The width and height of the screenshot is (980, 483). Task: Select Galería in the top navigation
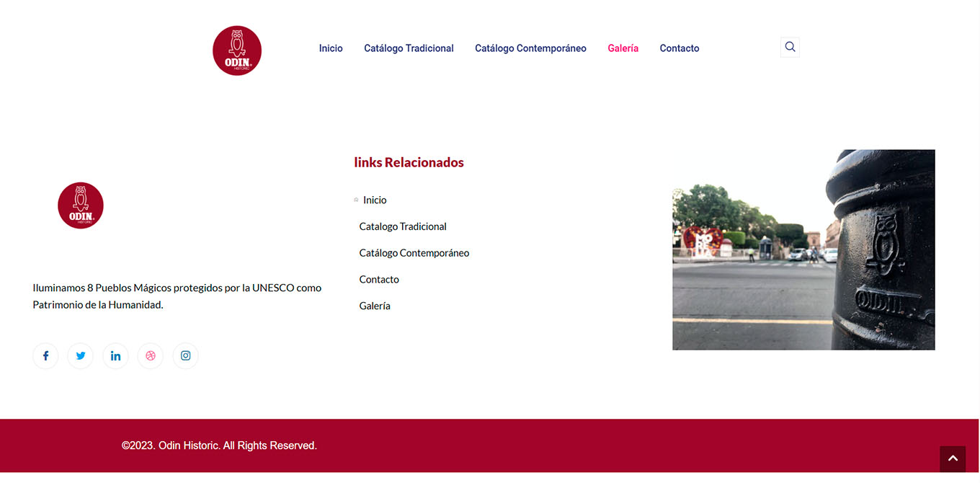(x=623, y=48)
